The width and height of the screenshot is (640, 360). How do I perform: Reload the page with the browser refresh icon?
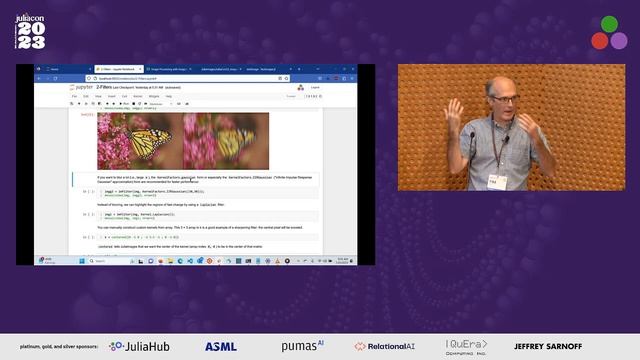[55, 78]
